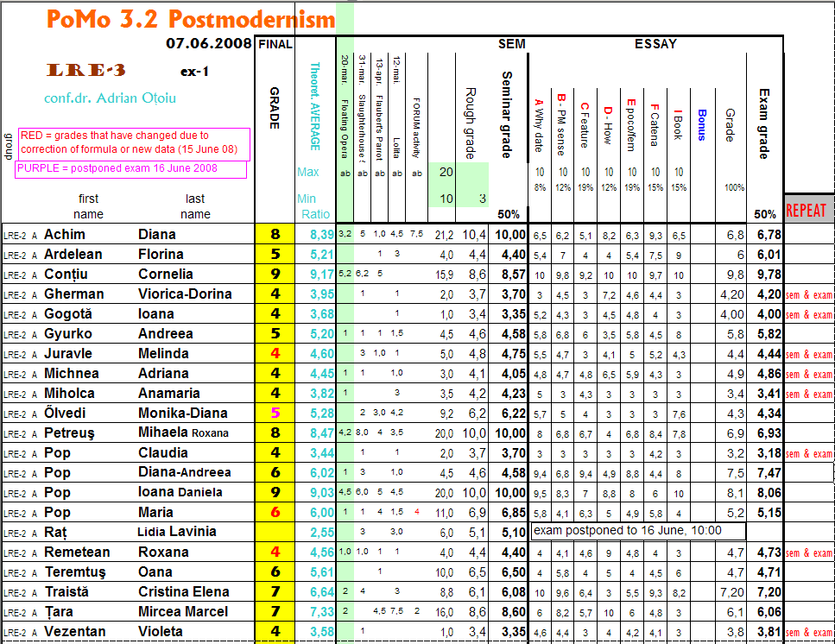
Task: Select the green cell with value 20
Action: point(442,172)
